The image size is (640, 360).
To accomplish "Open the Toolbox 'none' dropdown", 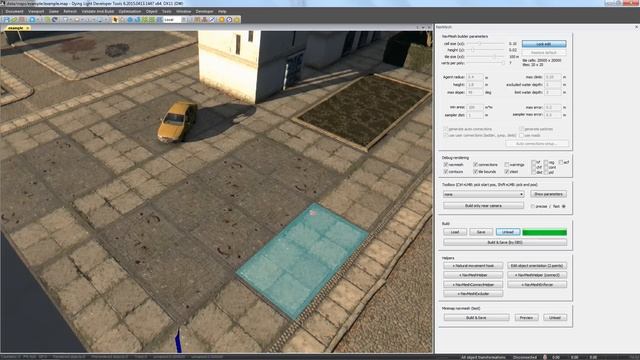I will [483, 194].
